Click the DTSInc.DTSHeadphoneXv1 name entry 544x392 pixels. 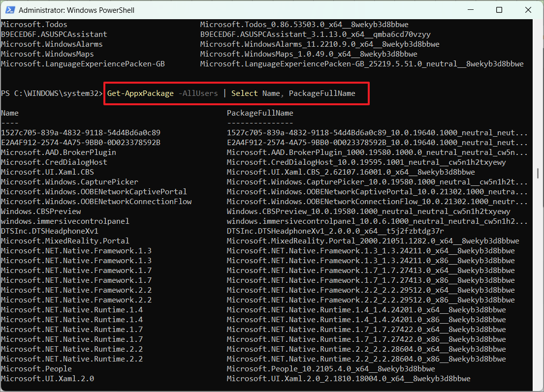pyautogui.click(x=50, y=231)
